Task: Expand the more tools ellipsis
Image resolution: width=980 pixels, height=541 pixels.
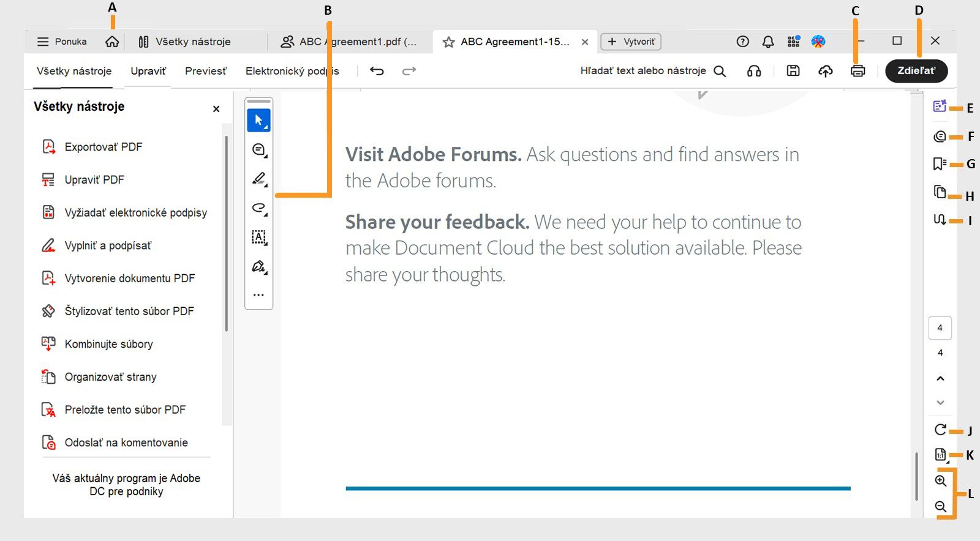Action: point(258,295)
